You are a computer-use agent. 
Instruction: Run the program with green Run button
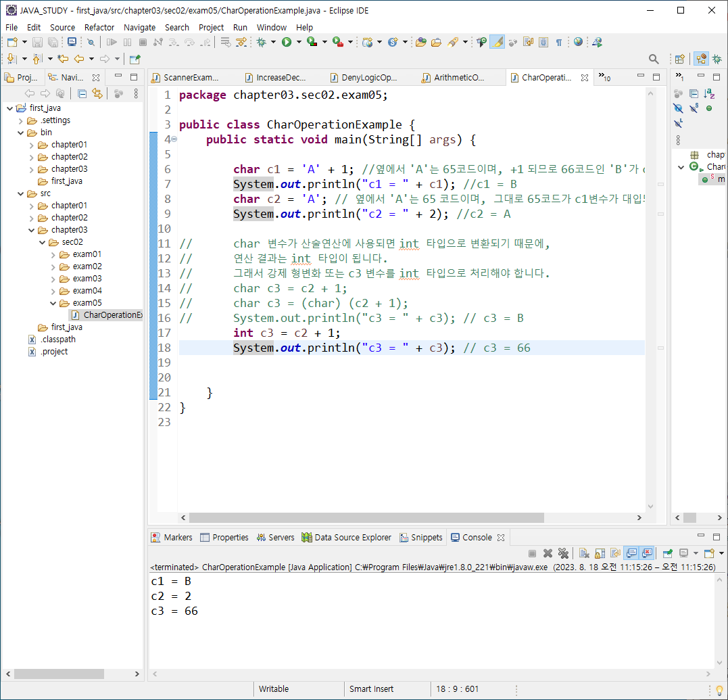point(287,42)
